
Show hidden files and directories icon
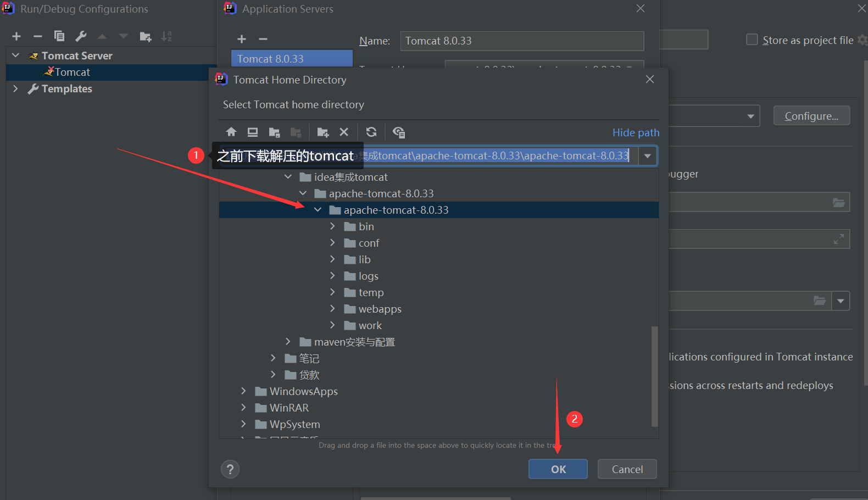pyautogui.click(x=399, y=132)
